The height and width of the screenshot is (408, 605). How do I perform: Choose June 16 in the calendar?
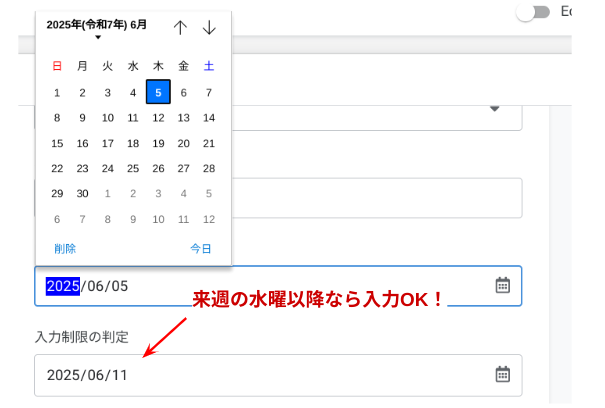point(82,144)
